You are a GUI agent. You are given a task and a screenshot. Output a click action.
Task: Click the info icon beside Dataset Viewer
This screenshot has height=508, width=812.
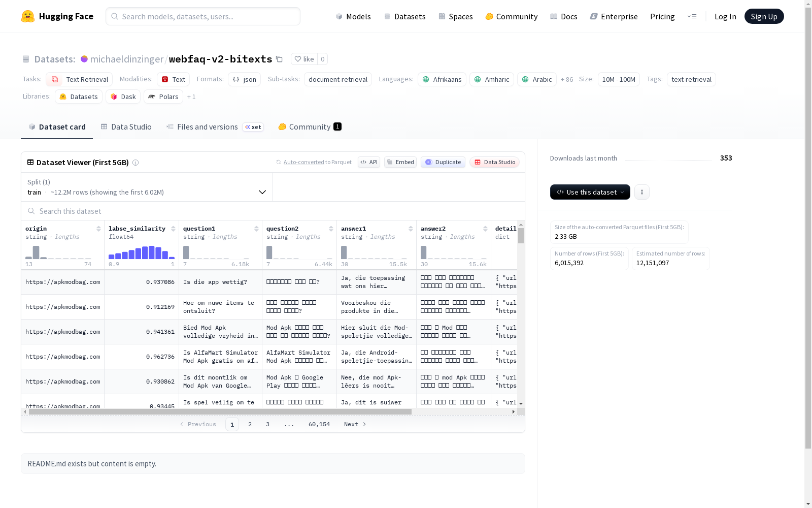(136, 163)
